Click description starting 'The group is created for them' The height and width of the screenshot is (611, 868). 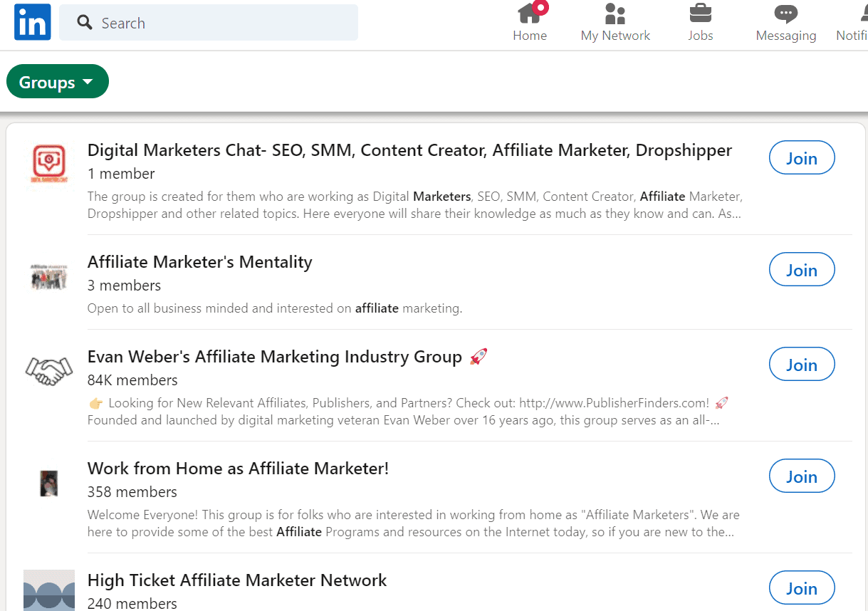415,205
